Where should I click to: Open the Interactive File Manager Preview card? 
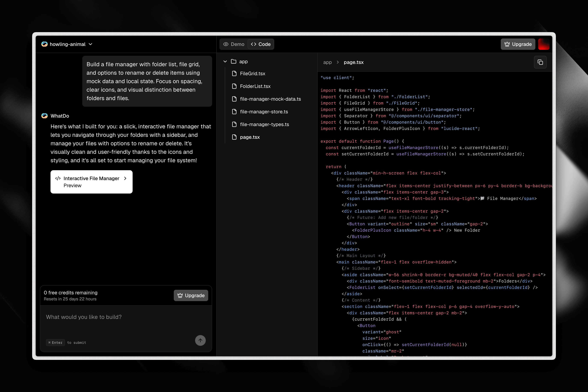(x=91, y=182)
